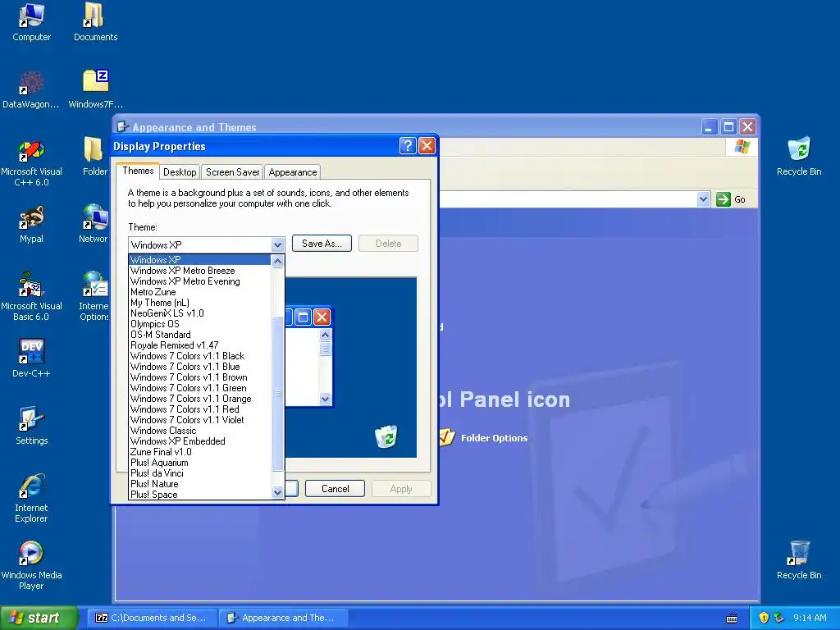Click the security shield tray icon
This screenshot has height=630, width=840.
point(764,618)
